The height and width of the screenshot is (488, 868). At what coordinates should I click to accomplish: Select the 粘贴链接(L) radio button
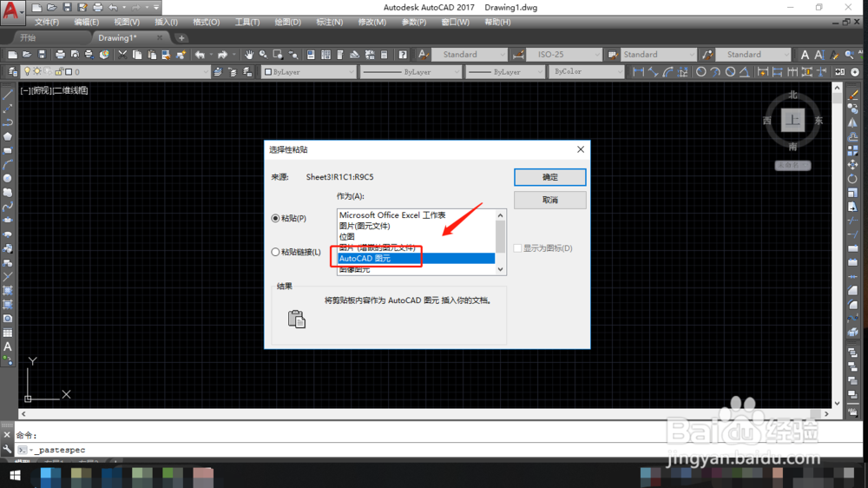[275, 252]
